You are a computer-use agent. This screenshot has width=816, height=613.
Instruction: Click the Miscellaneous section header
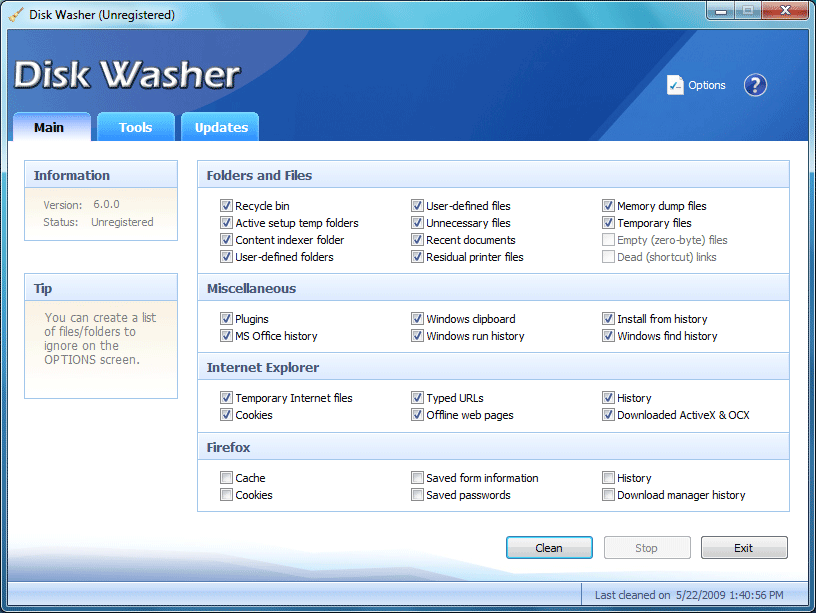pos(493,288)
